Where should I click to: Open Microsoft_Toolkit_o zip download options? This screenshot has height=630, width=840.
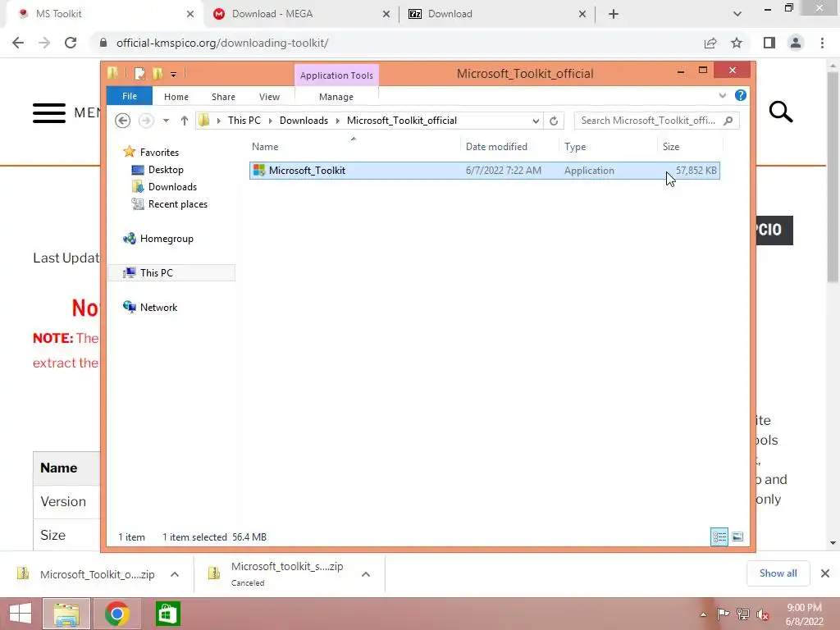click(175, 574)
